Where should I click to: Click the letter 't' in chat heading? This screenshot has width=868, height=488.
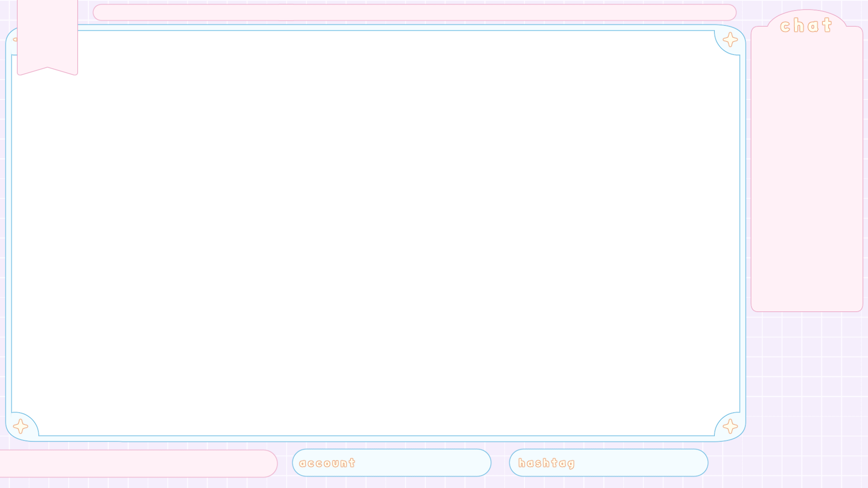coord(827,25)
